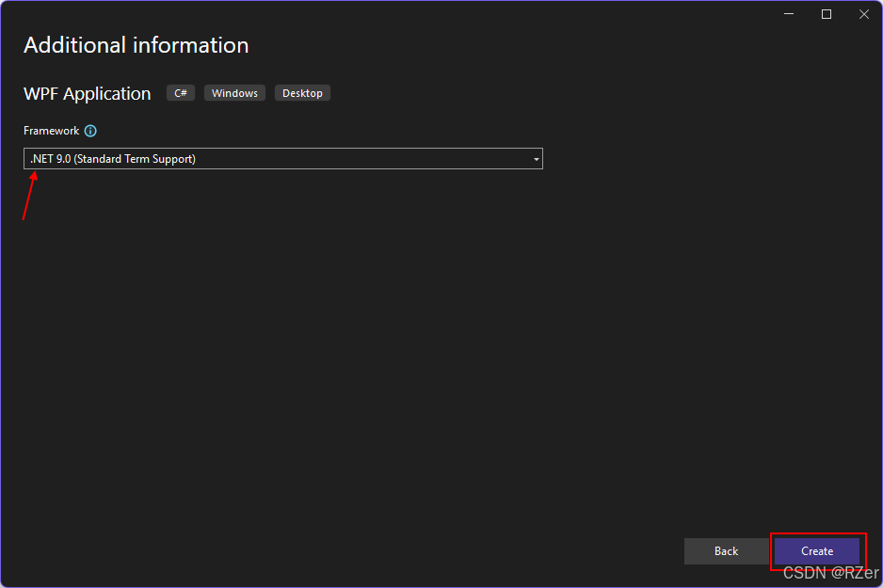Select the Windows platform tag
883x588 pixels.
(x=234, y=93)
